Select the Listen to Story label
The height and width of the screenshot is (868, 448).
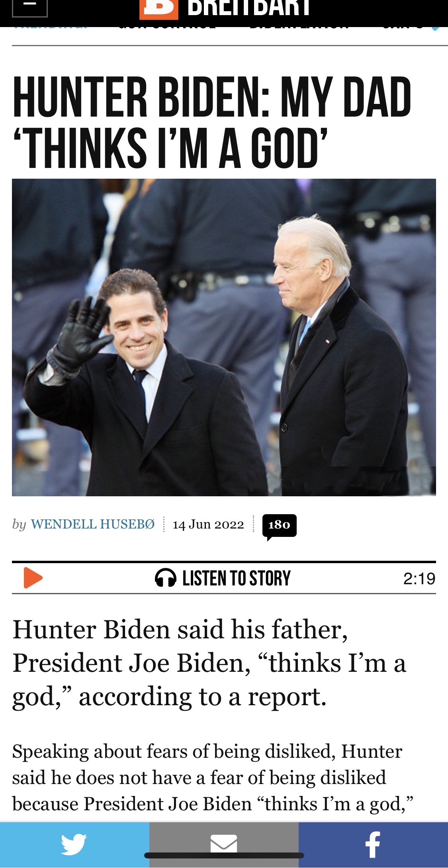point(237,578)
